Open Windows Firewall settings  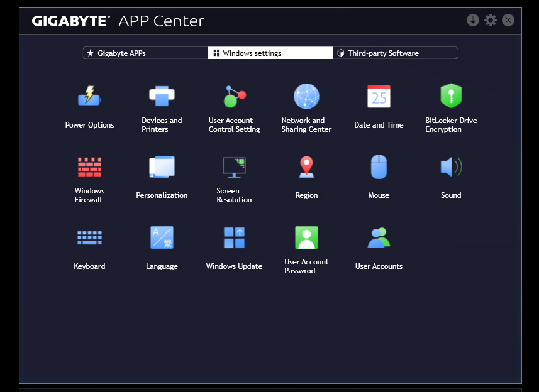89,168
